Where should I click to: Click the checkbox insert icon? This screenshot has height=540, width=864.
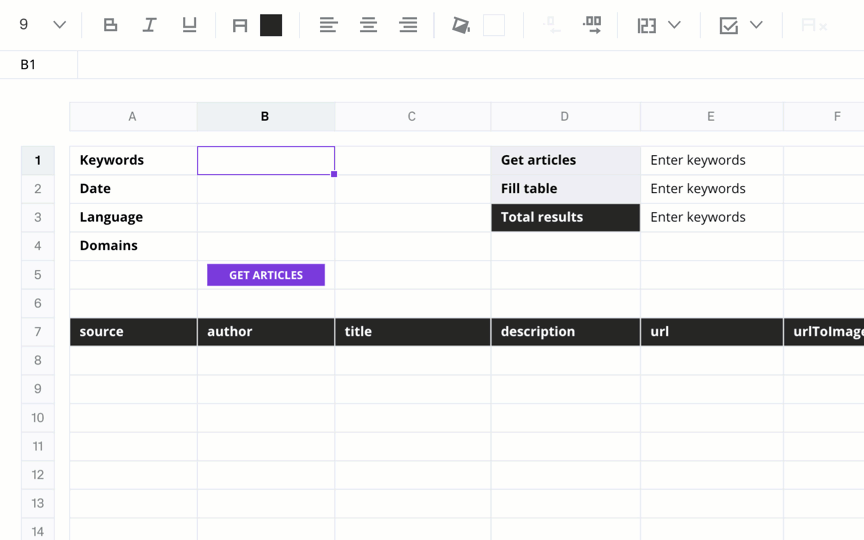(x=728, y=25)
